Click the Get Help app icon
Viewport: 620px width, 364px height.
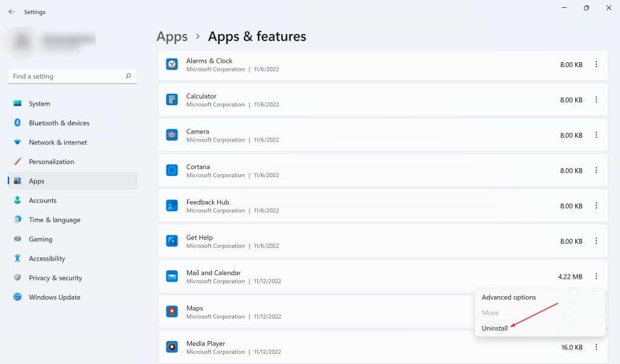pyautogui.click(x=172, y=241)
